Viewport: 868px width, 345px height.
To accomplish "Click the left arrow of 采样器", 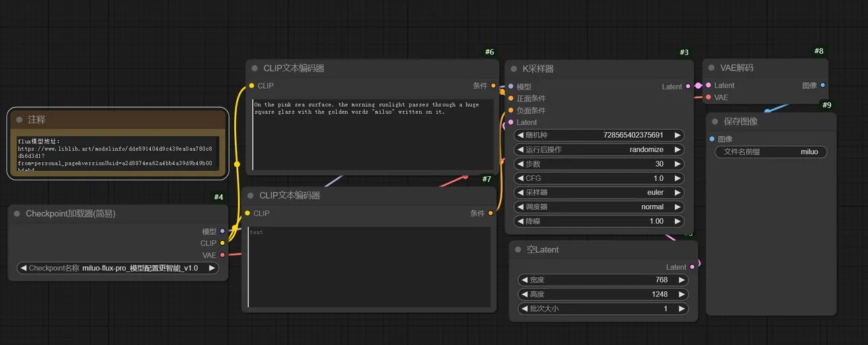I will click(x=520, y=192).
